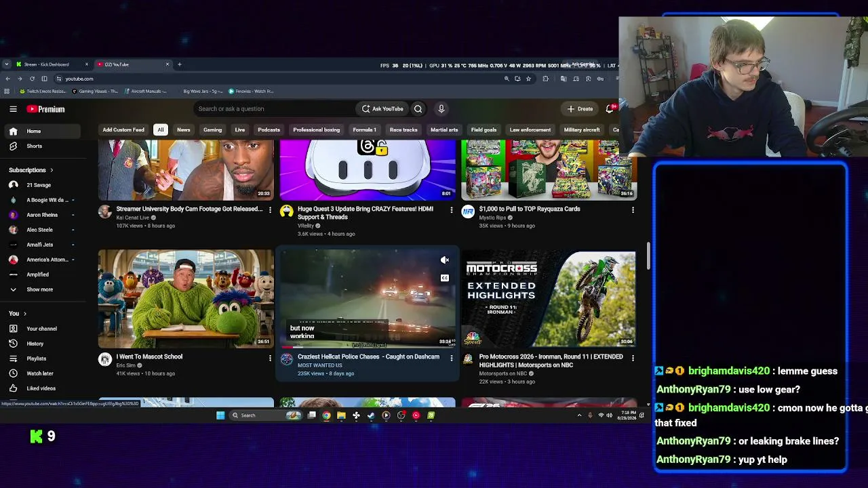Open Shorts in the sidebar
Viewport: 868px width, 488px height.
(34, 146)
